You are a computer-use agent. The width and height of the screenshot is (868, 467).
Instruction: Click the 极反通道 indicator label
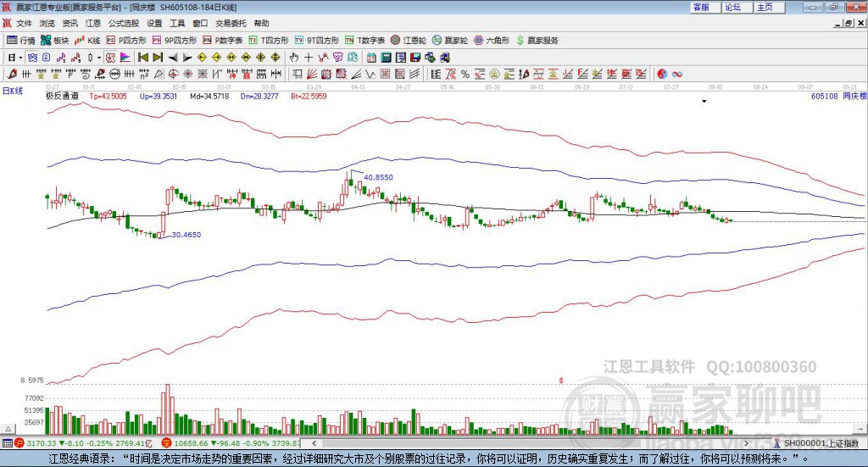[x=62, y=97]
